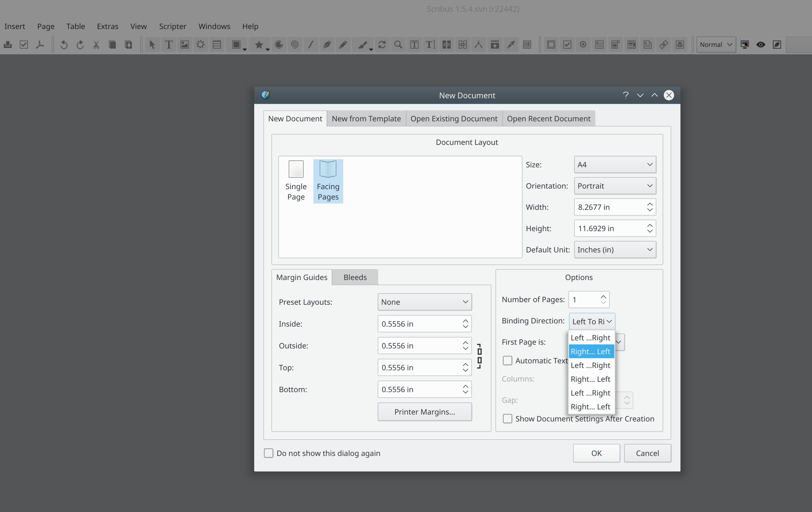Select the Text Frame tool in toolbar
Viewport: 812px width, 512px height.
pos(169,45)
